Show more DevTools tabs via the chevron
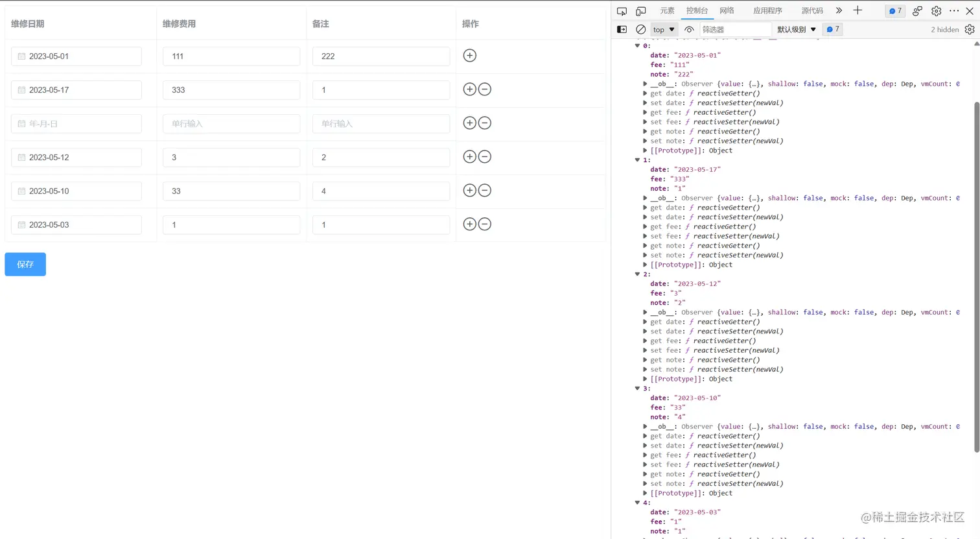Viewport: 980px width, 539px height. coord(839,10)
